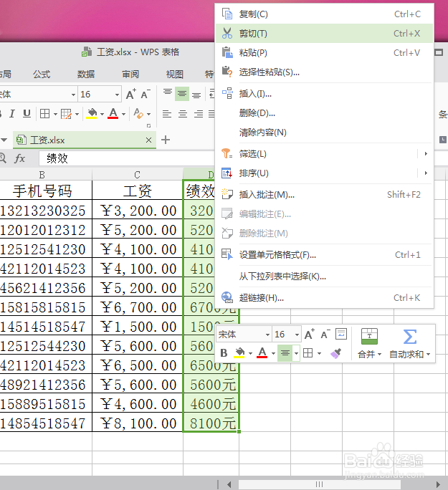Open Format Cells (设置单元格格式) dialog
448x490 pixels.
click(324, 255)
